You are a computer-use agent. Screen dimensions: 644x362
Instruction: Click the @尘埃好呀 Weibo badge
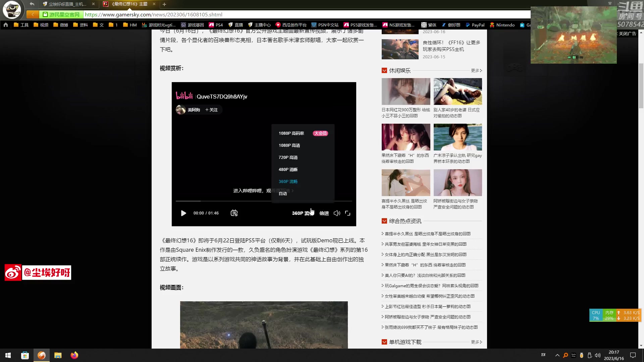pos(38,273)
